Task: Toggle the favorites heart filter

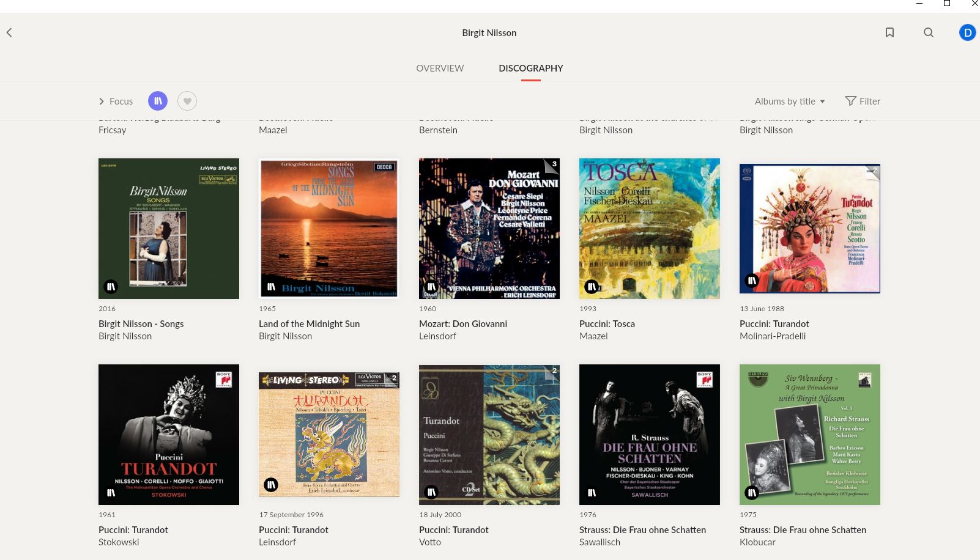Action: pyautogui.click(x=187, y=101)
